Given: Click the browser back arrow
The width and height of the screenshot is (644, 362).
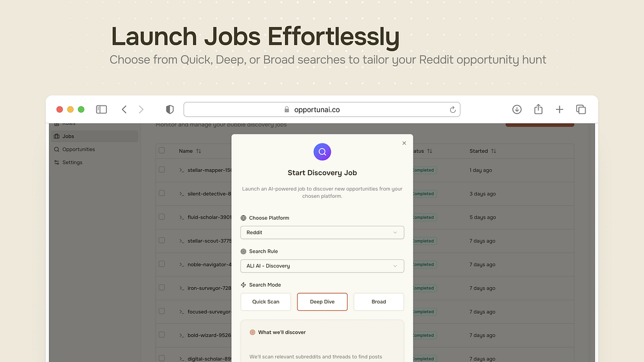Looking at the screenshot, I should tap(124, 109).
